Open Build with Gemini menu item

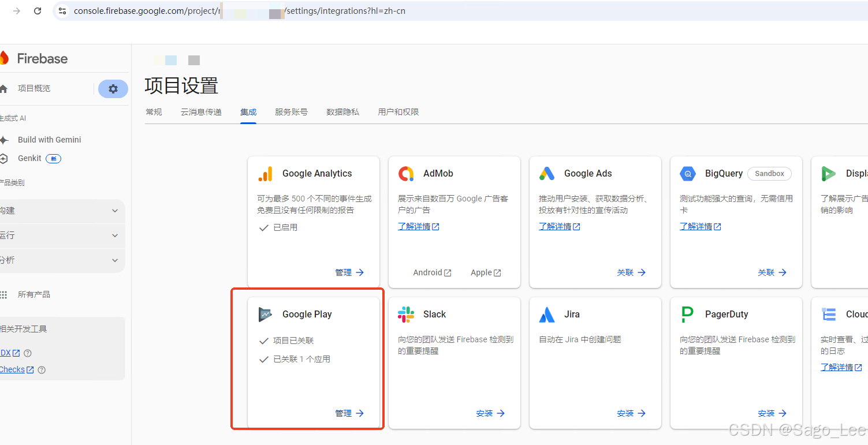click(50, 140)
